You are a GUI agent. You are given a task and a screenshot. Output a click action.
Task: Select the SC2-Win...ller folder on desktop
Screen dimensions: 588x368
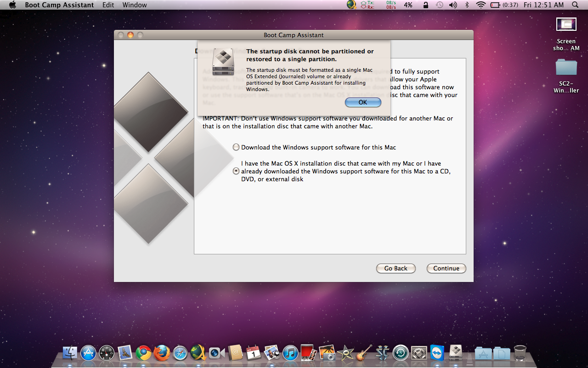click(566, 76)
